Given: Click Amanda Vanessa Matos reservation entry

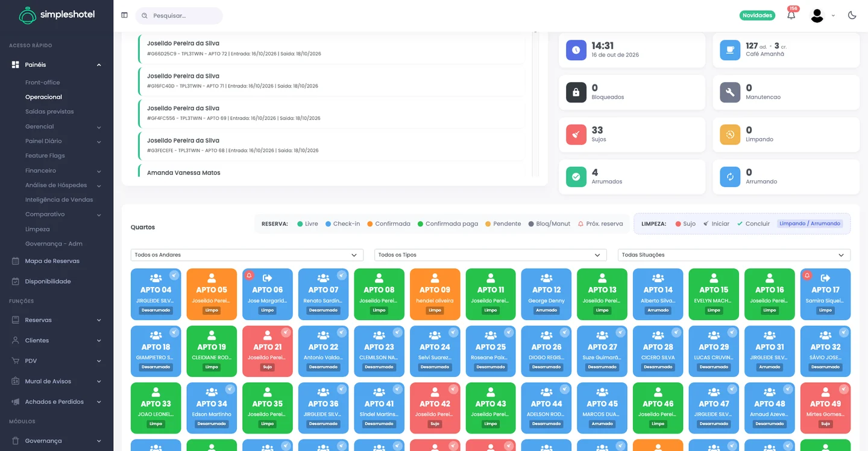Looking at the screenshot, I should 332,171.
